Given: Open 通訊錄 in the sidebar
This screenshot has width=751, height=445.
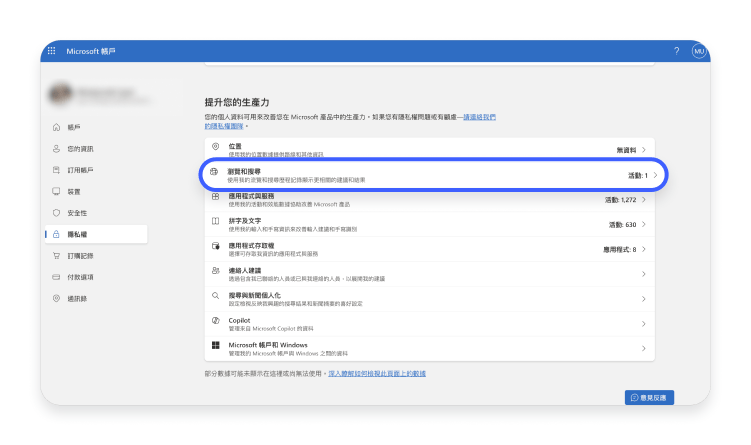Looking at the screenshot, I should point(77,298).
